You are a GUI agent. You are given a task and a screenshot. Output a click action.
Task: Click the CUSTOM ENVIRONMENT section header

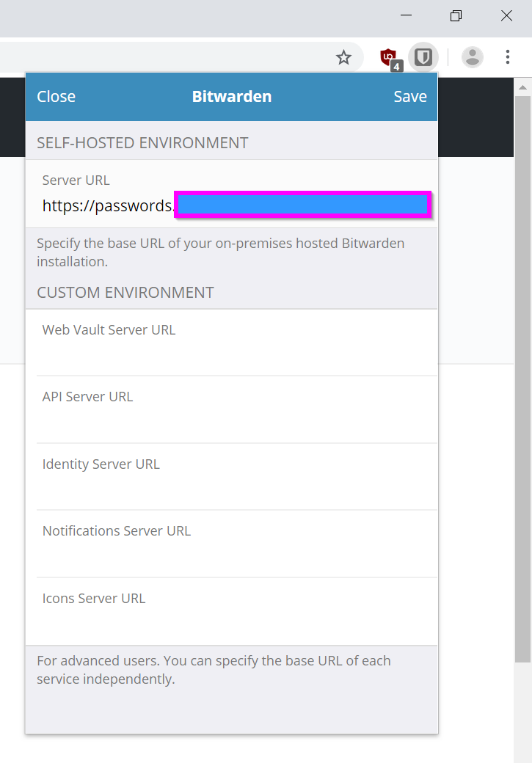125,292
